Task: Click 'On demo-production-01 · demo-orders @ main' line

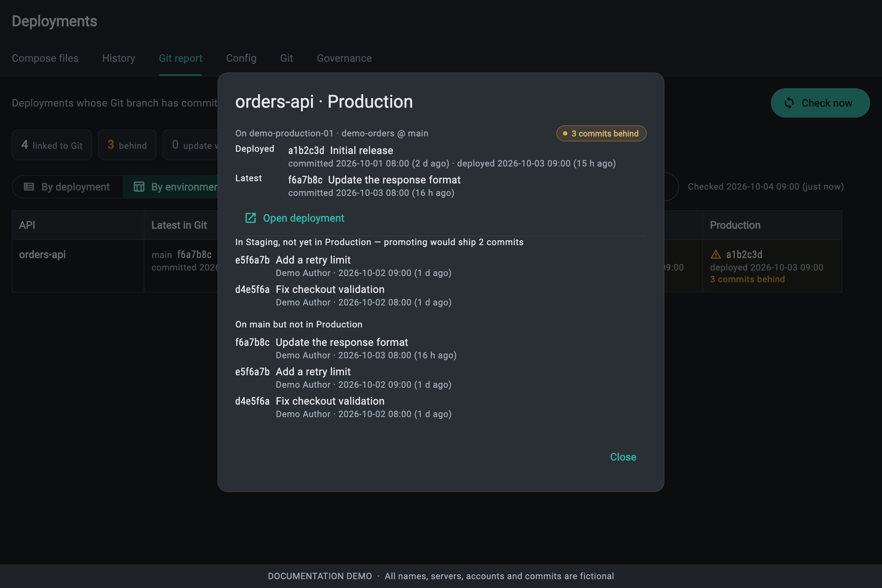Action: point(332,133)
